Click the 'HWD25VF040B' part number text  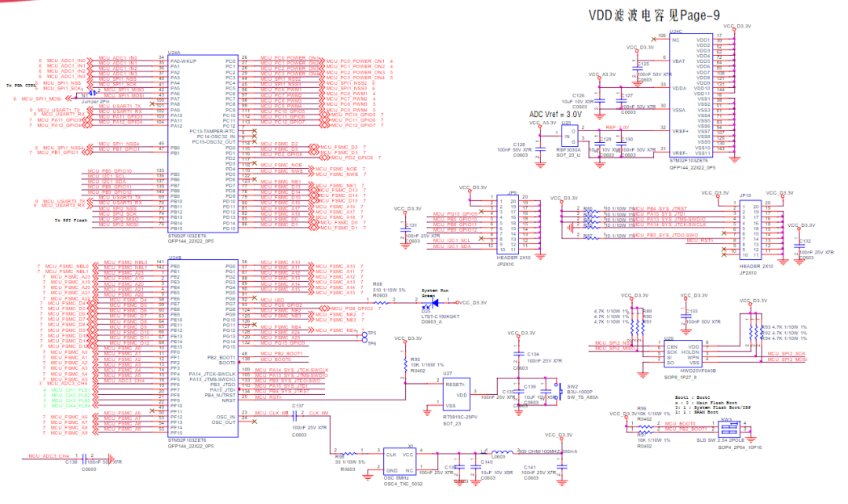click(698, 371)
